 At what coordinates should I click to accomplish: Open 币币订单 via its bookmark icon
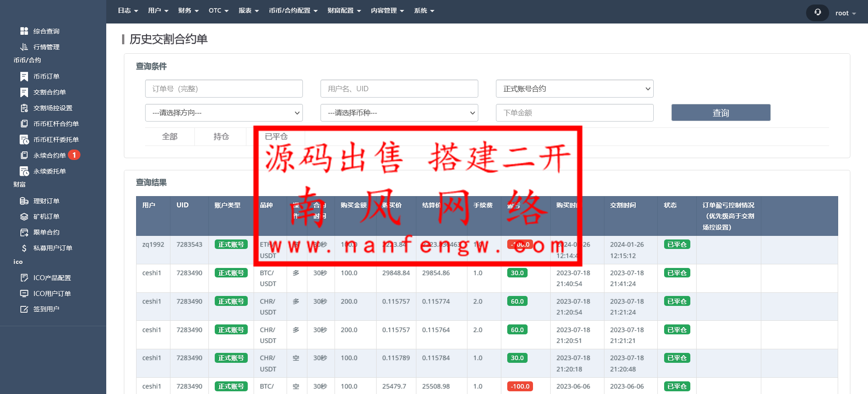tap(24, 76)
